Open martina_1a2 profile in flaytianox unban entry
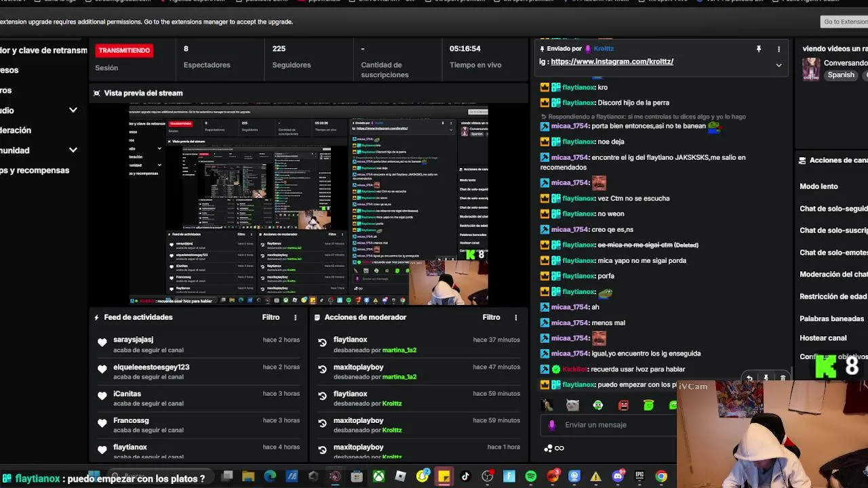Screen dimensions: 868x488 coord(399,350)
